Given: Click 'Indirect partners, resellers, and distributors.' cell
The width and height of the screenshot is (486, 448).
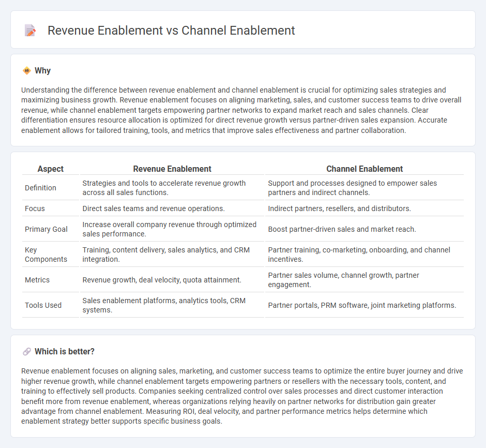Looking at the screenshot, I should pos(364,208).
